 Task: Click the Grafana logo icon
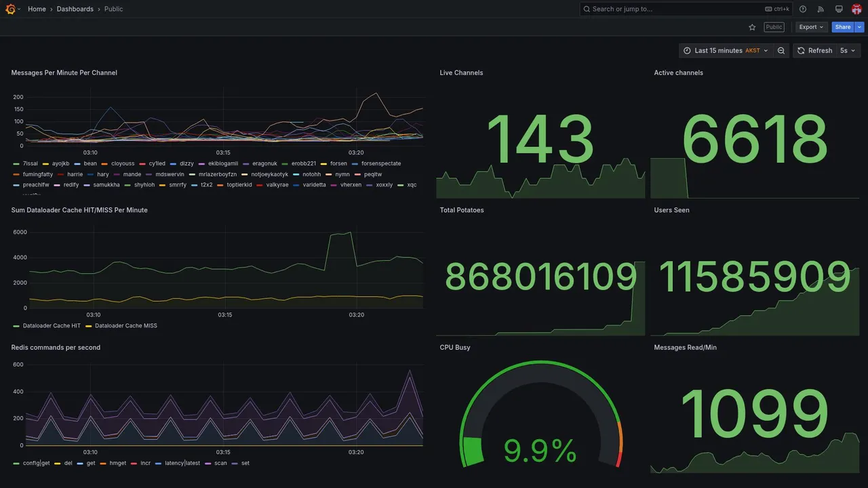[11, 9]
